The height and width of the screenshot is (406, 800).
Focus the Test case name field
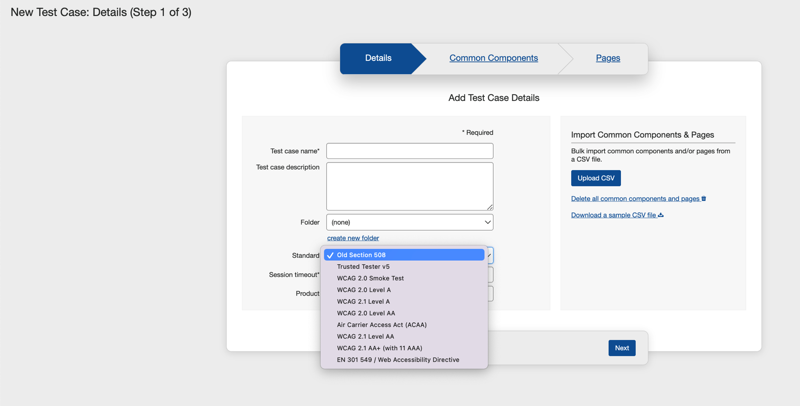tap(409, 151)
